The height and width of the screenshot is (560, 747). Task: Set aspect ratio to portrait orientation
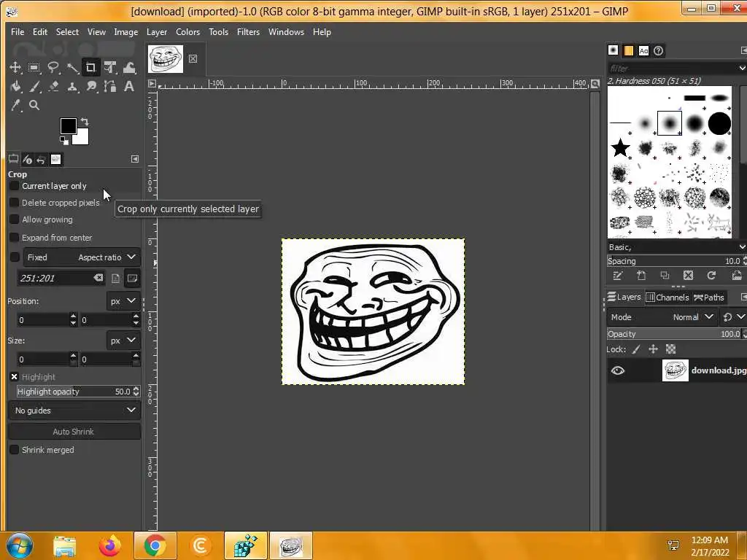coord(116,278)
